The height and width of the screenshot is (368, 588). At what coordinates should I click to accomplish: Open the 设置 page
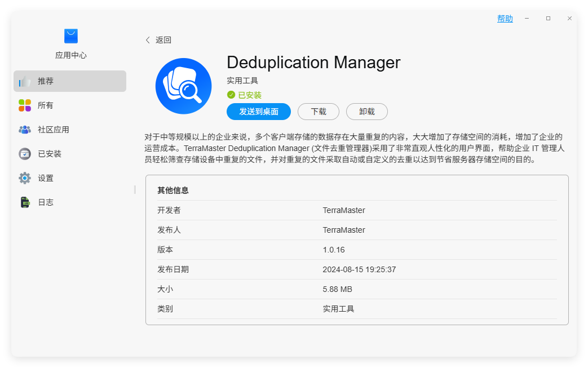pyautogui.click(x=70, y=178)
